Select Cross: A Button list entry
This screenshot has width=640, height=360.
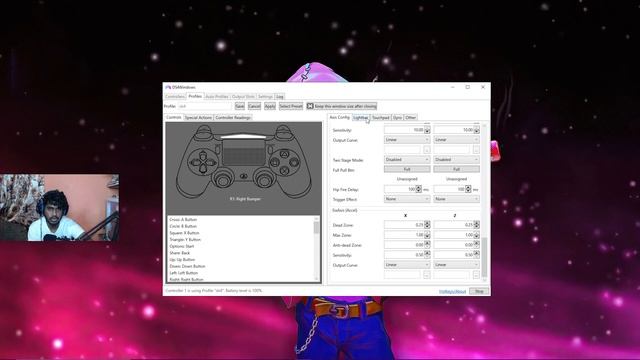[183, 219]
